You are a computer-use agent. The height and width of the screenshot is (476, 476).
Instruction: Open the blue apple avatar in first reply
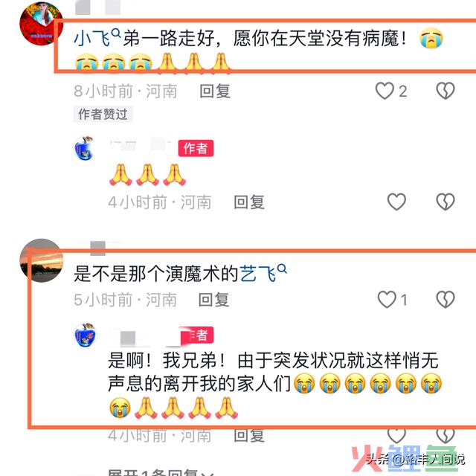coord(85,149)
